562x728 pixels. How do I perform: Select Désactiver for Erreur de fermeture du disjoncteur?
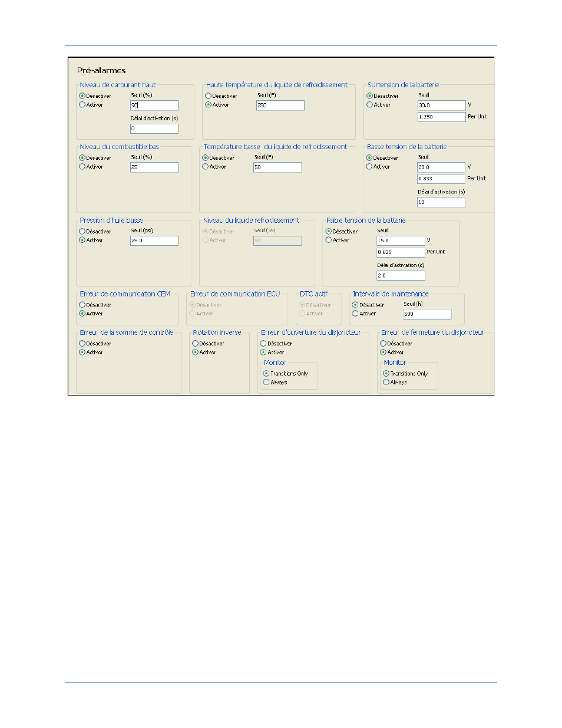383,344
